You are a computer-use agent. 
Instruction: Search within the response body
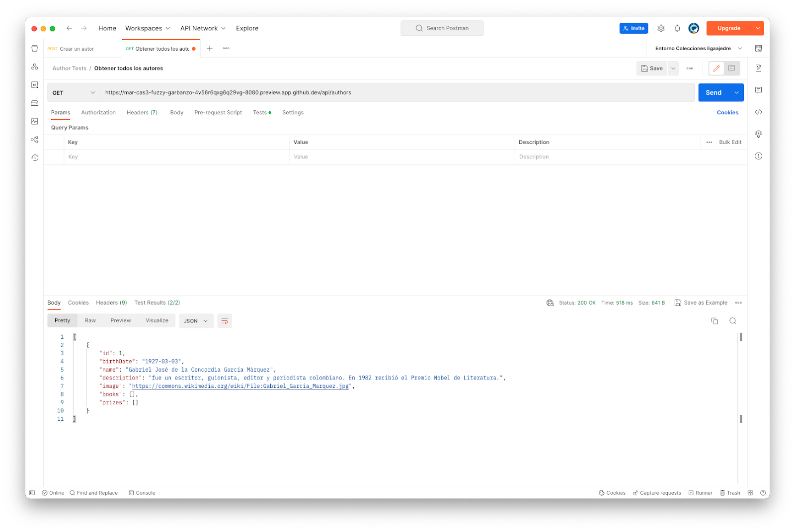coord(732,321)
